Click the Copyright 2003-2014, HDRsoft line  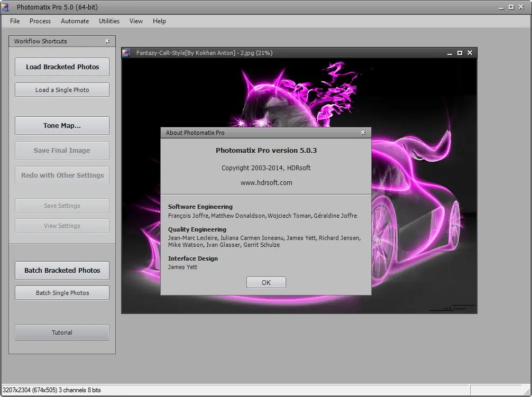266,168
